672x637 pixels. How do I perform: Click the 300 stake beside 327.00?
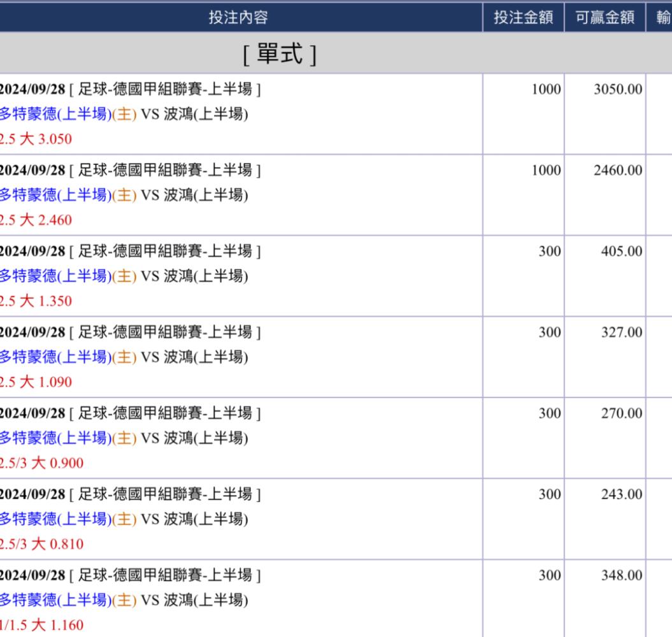[550, 333]
